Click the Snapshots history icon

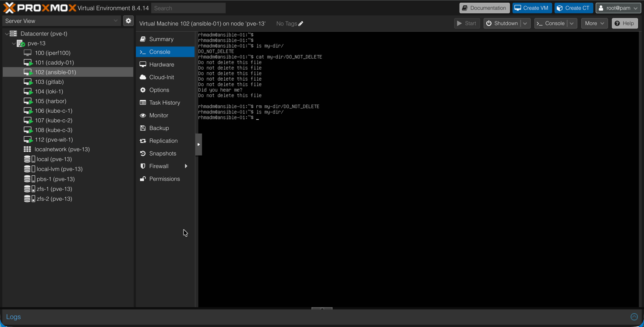pos(143,153)
